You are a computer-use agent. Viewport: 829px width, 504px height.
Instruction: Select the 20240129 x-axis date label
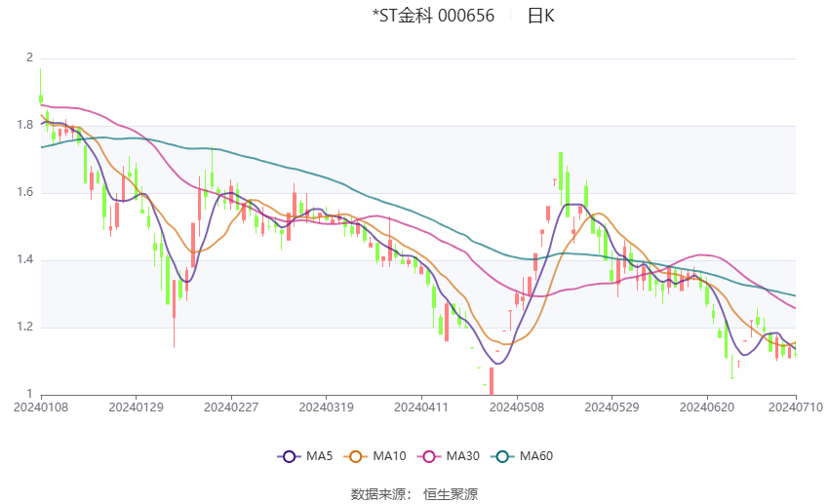pos(136,407)
